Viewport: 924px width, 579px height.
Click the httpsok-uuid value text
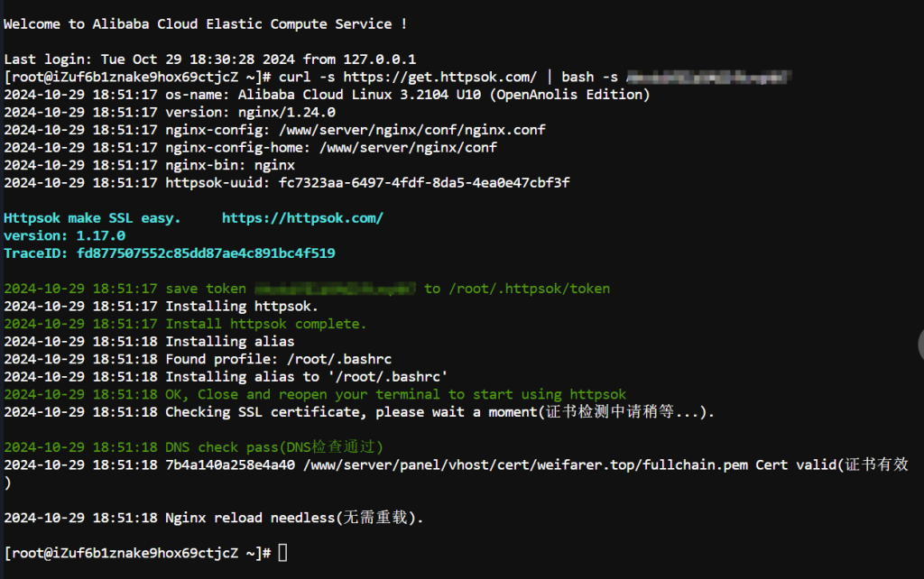tap(424, 182)
